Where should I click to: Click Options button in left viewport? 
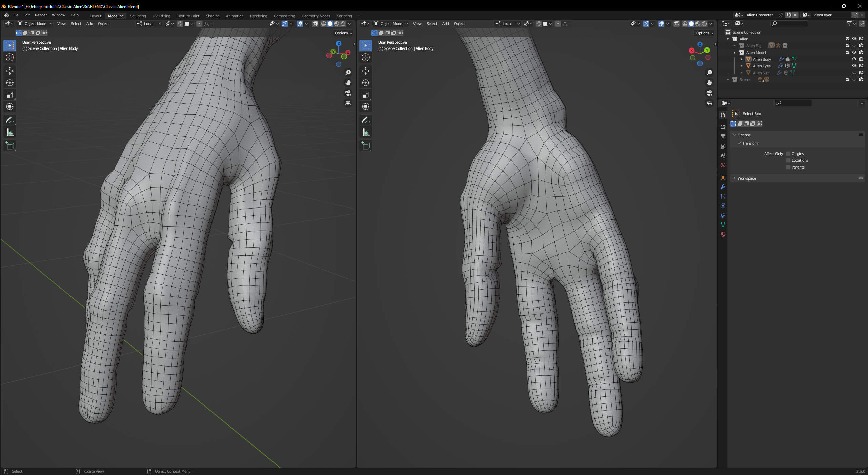[343, 33]
